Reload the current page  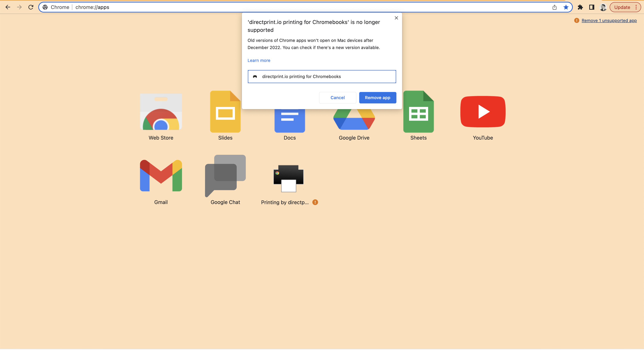31,7
